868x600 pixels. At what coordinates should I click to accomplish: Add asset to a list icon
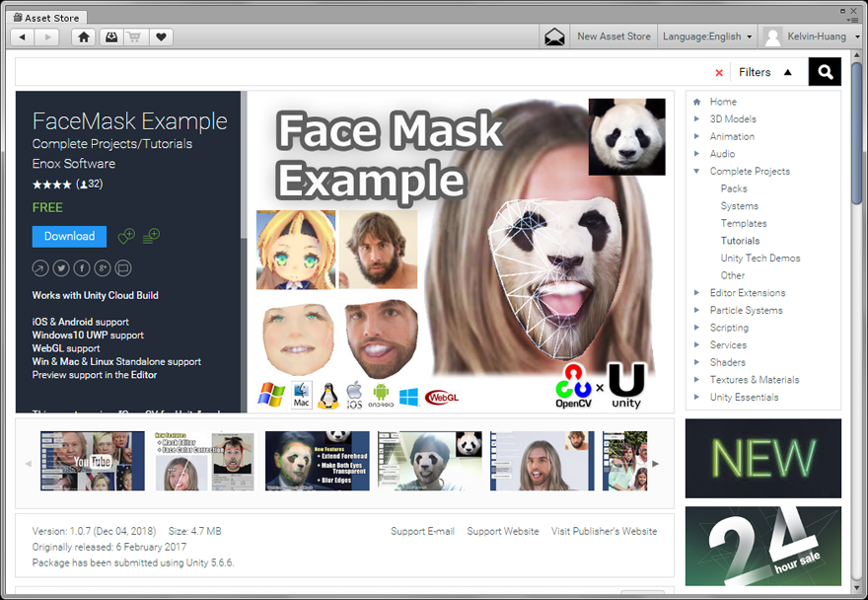(151, 236)
